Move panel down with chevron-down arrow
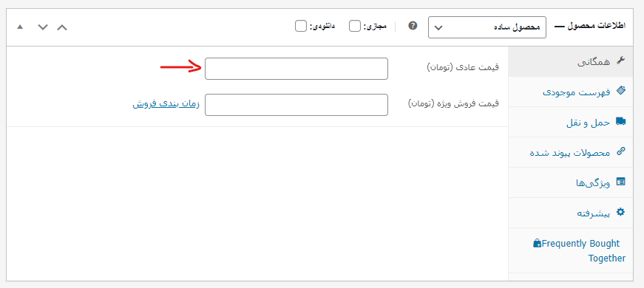 [43, 27]
